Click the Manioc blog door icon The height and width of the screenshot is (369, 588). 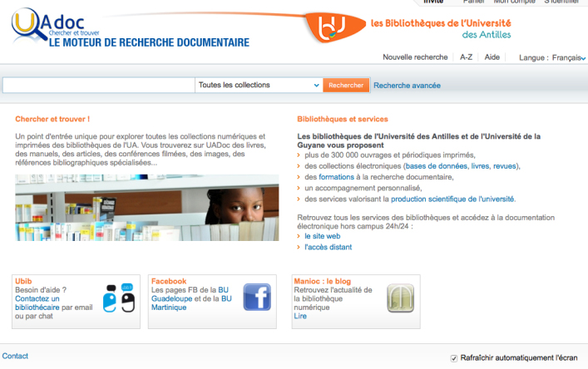[401, 298]
